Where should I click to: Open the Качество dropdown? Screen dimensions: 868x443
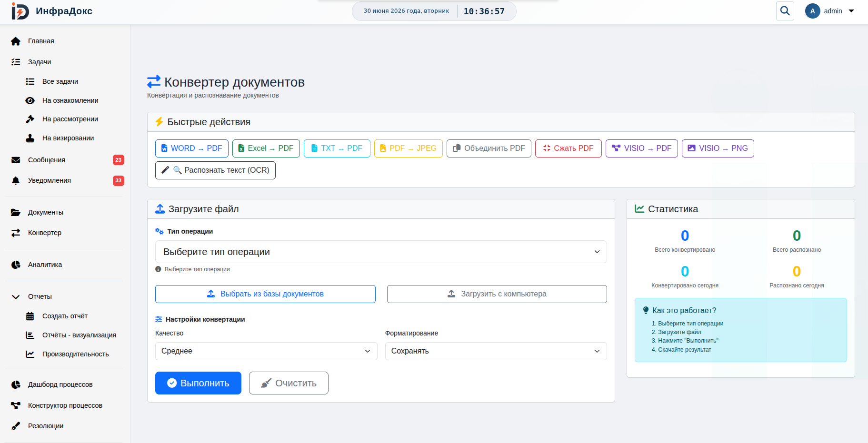click(266, 351)
